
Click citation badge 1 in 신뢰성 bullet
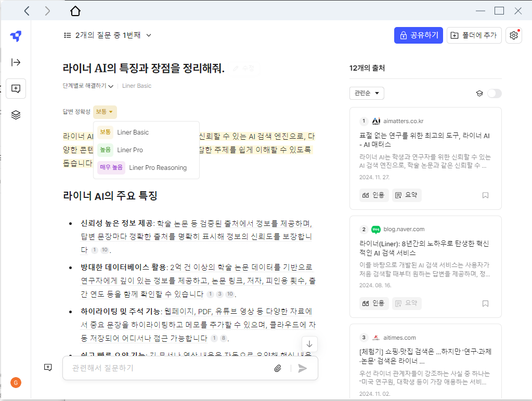[x=95, y=250]
